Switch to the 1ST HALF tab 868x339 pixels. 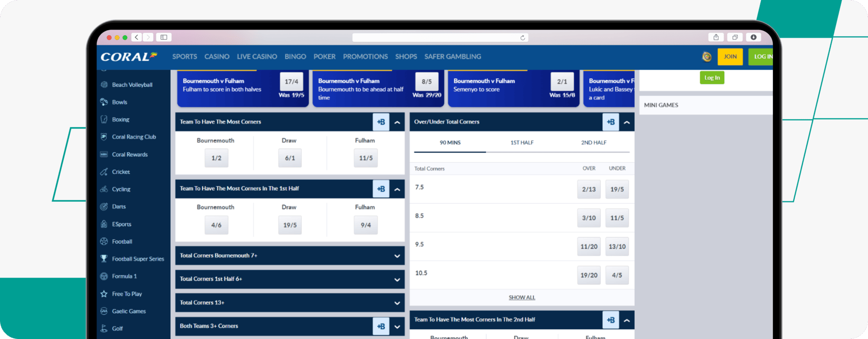[x=522, y=142]
